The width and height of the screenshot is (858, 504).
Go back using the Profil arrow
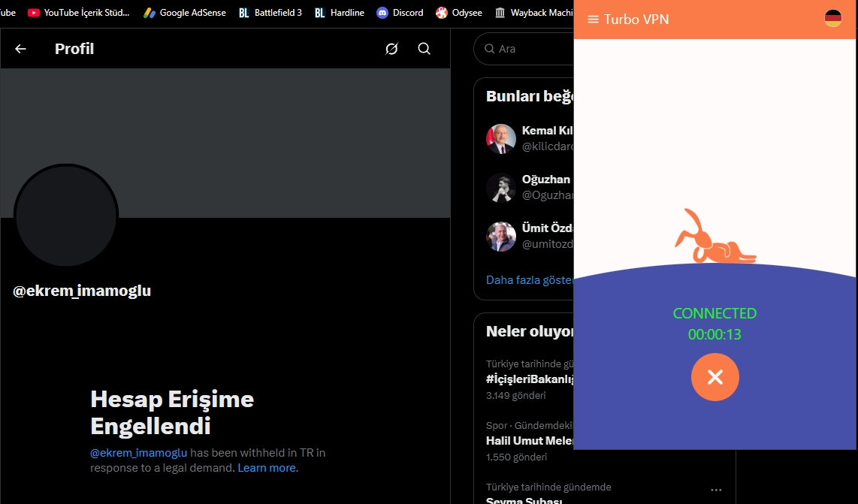point(20,49)
